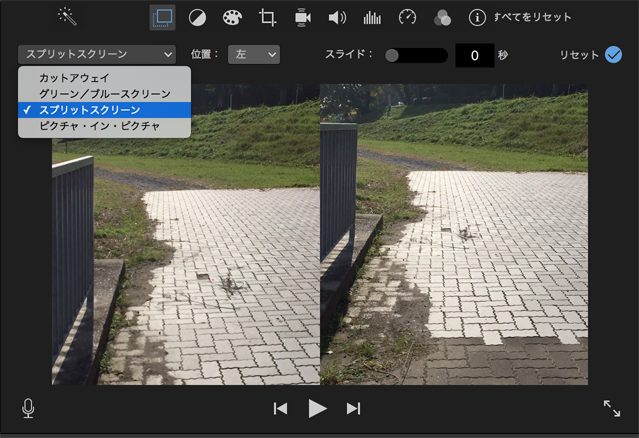The width and height of the screenshot is (639, 438).
Task: Click the clip information icon
Action: tap(477, 18)
